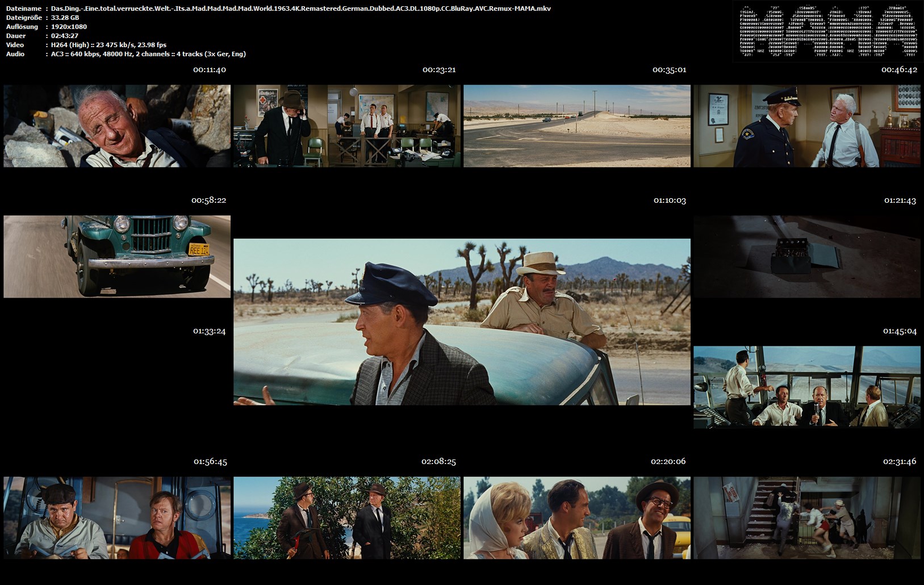924x585 pixels.
Task: Open the thumbnail at 01:56:45
Action: 117,518
